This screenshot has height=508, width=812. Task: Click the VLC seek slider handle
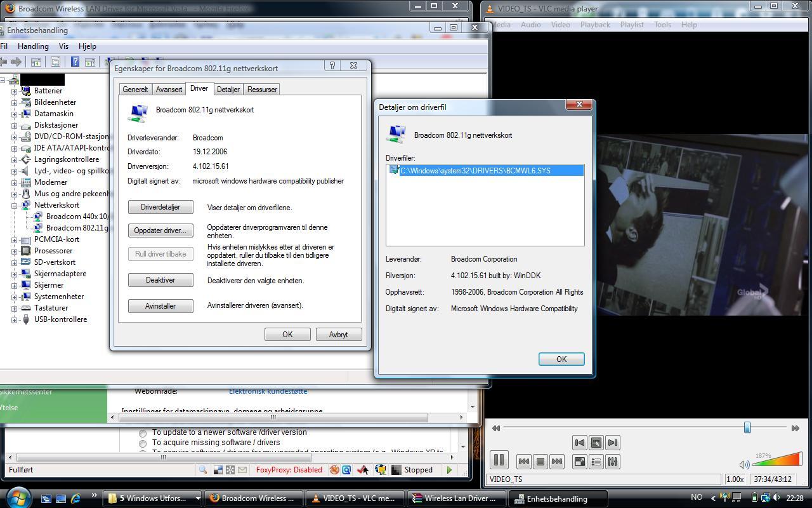[747, 428]
